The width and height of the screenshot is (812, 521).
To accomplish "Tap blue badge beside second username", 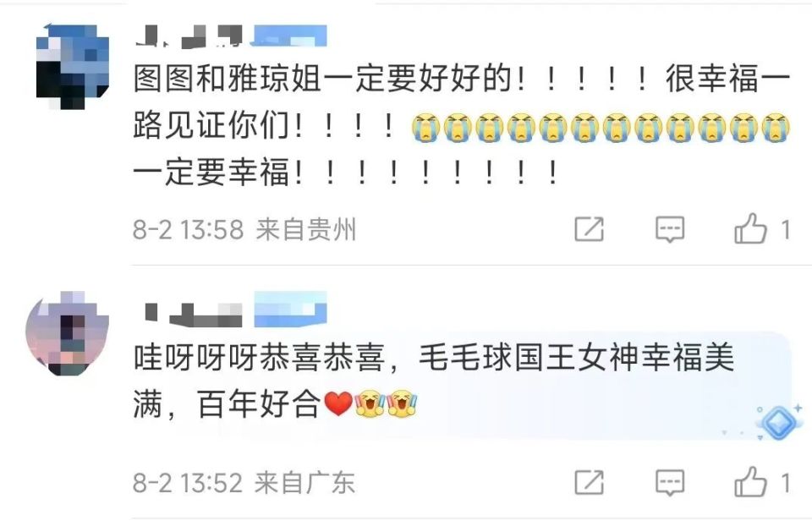I will pos(290,310).
